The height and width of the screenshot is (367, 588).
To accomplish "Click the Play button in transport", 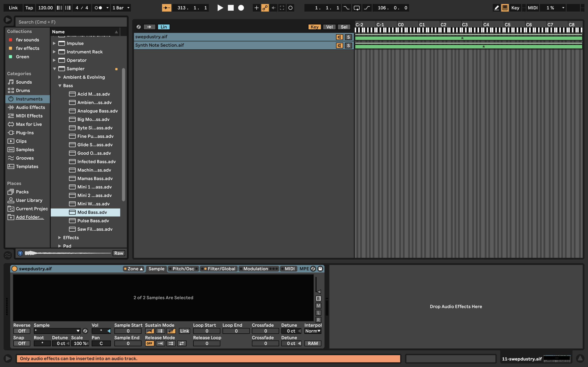I will (220, 8).
